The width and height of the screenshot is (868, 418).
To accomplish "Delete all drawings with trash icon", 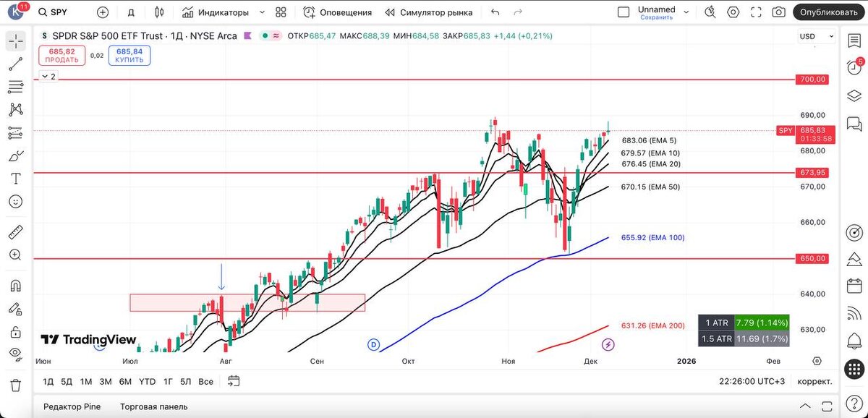I will click(x=15, y=384).
